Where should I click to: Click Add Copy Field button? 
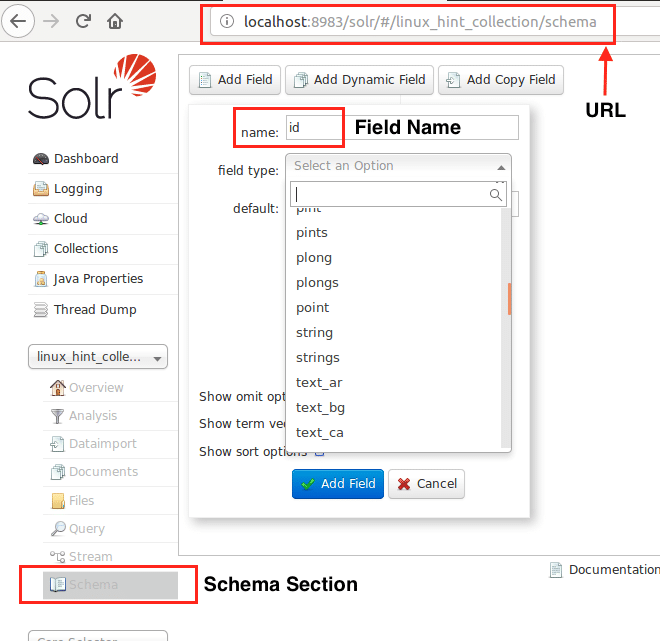click(x=501, y=80)
